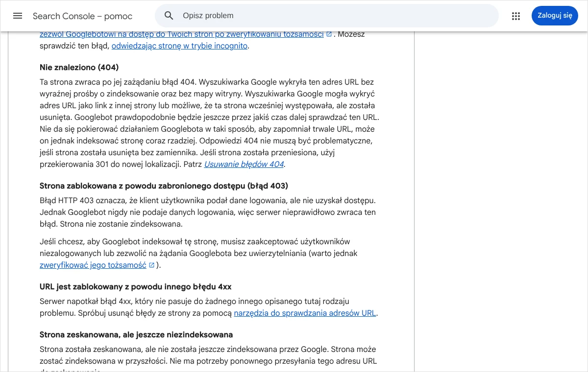This screenshot has width=588, height=372.
Task: Click the search magnifier icon
Action: 169,16
